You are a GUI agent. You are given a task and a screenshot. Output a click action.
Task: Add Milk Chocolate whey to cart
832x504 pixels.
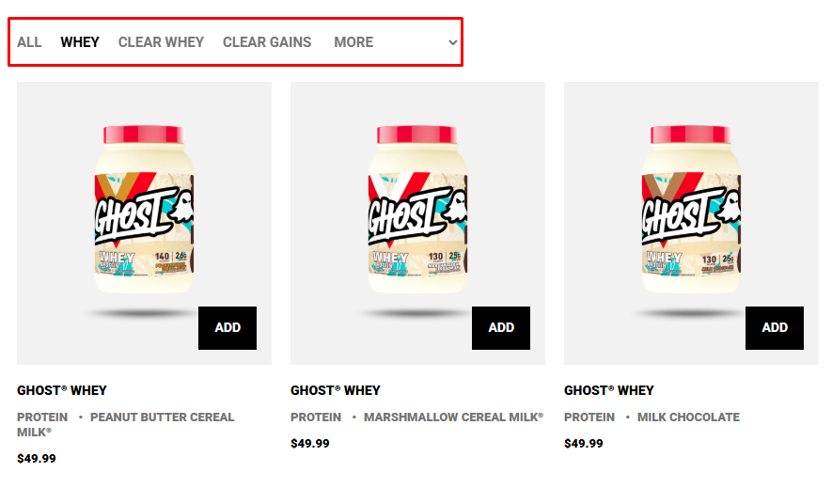pos(775,328)
